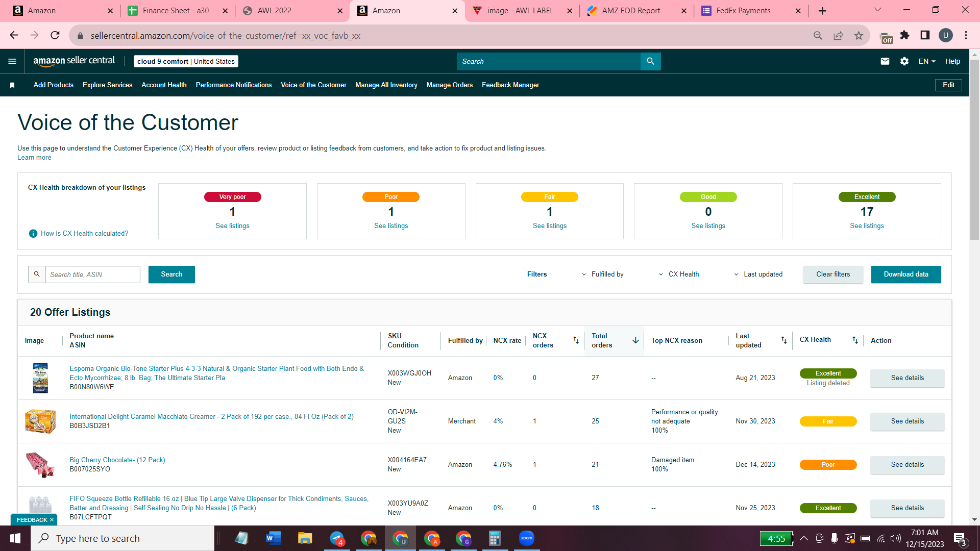Click the top Seller Central search field

tap(549, 61)
